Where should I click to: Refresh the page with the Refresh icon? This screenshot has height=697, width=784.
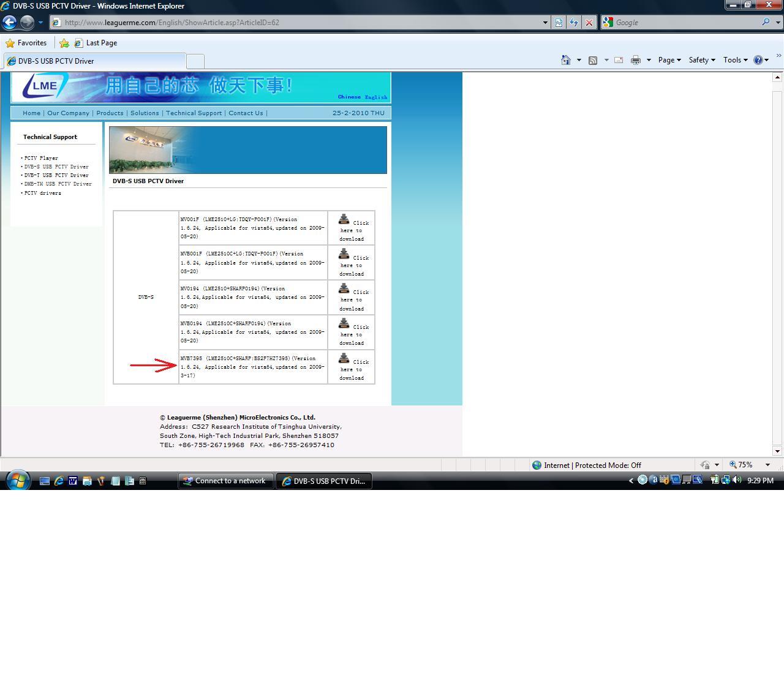pos(574,23)
